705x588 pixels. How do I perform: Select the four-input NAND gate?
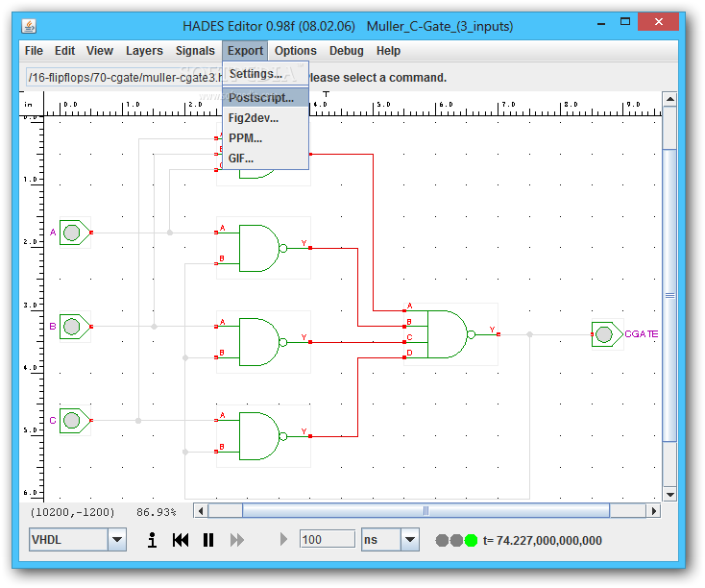pyautogui.click(x=450, y=334)
